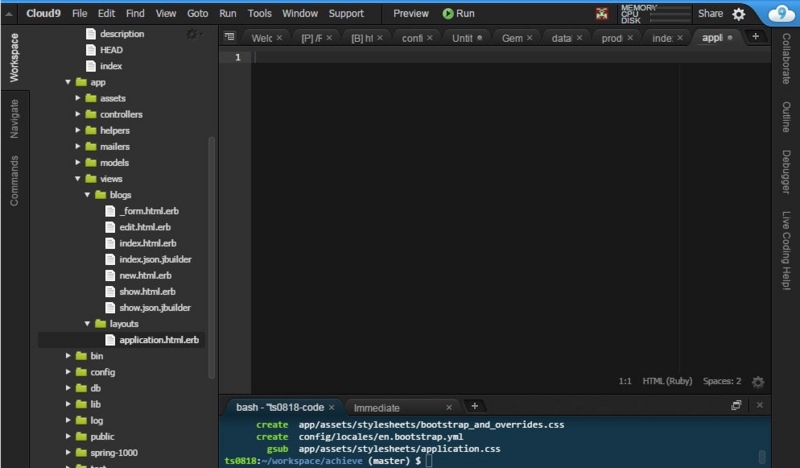Collapse the views folder

click(78, 179)
